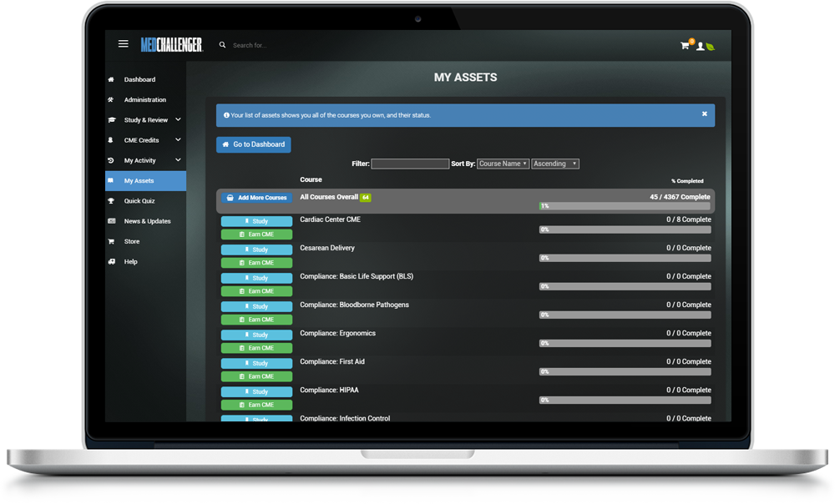Viewport: 835px width, 504px height.
Task: Click the Go to Dashboard button
Action: click(x=254, y=144)
